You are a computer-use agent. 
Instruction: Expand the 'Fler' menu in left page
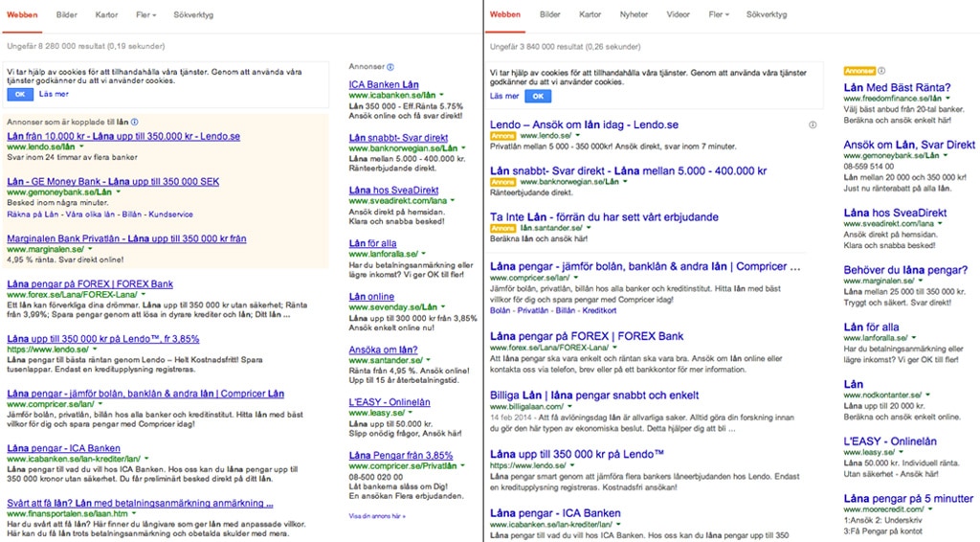point(146,15)
